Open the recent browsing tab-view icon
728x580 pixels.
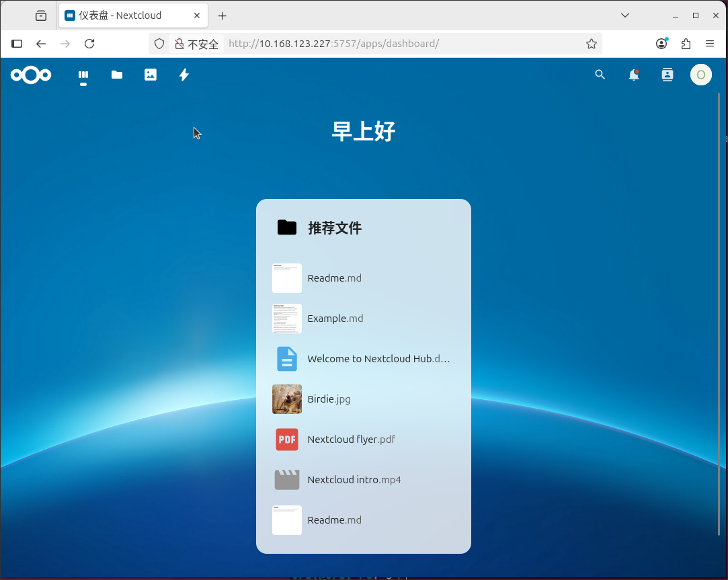coord(41,15)
